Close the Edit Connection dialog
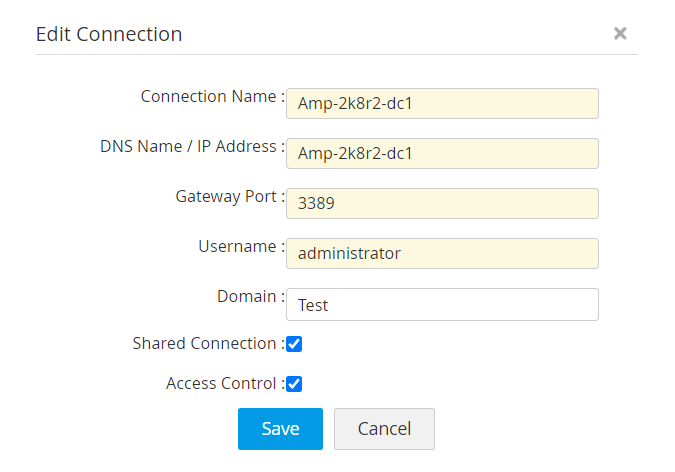The height and width of the screenshot is (472, 675). pos(620,34)
